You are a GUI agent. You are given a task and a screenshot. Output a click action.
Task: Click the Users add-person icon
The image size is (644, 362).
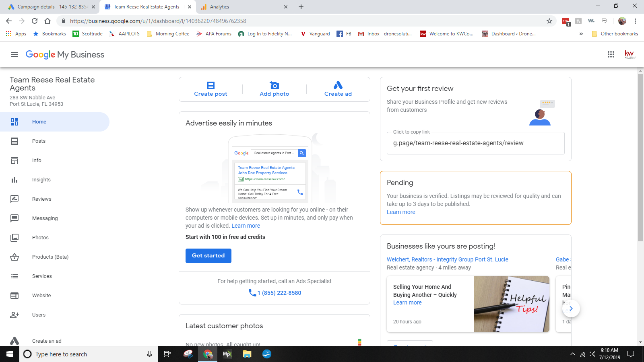[x=14, y=315]
